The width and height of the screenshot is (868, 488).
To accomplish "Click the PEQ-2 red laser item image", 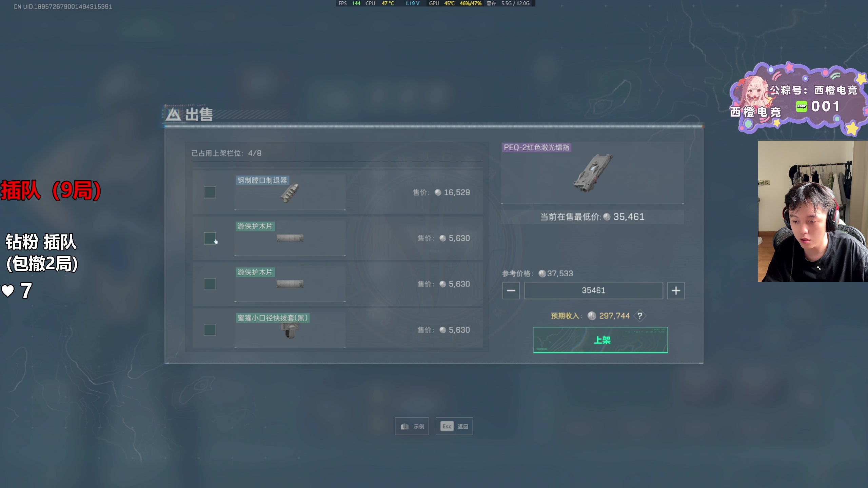I will [x=593, y=173].
